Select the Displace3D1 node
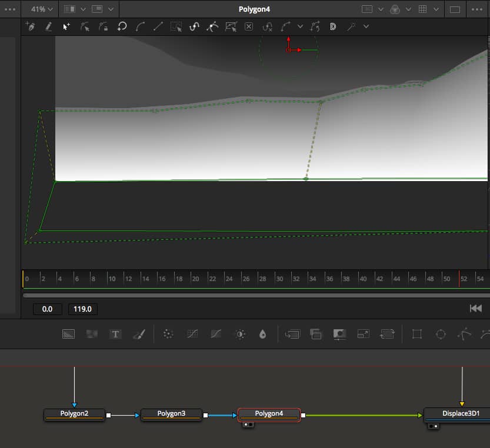Viewport: 490px width, 448px height. [x=458, y=415]
